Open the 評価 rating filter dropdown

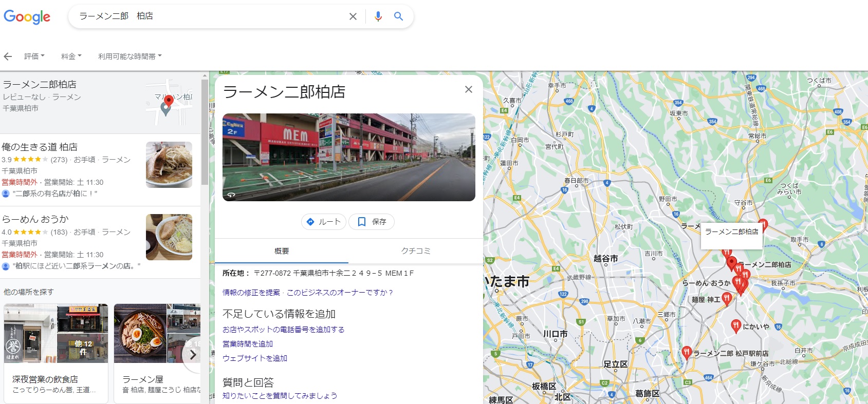[x=34, y=56]
